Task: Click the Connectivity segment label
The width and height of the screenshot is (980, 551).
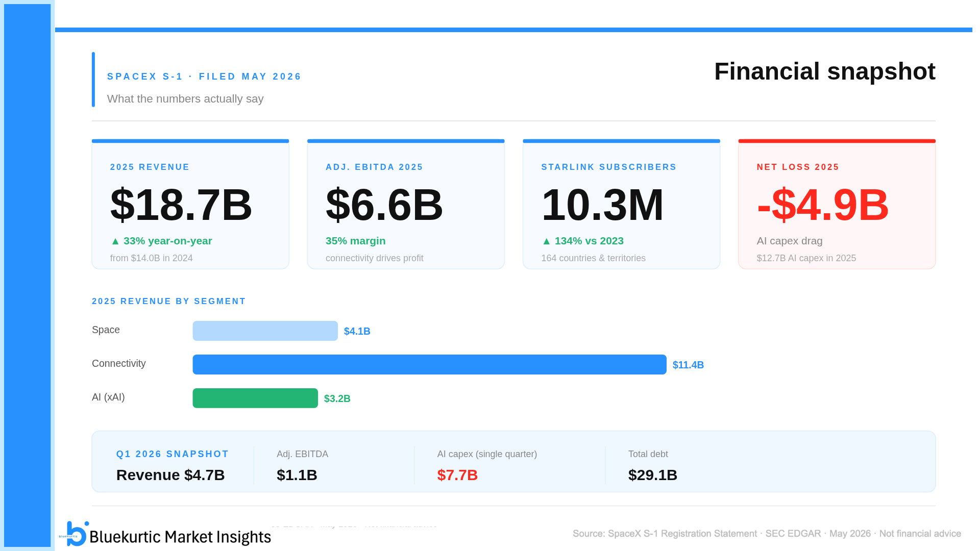Action: tap(118, 364)
